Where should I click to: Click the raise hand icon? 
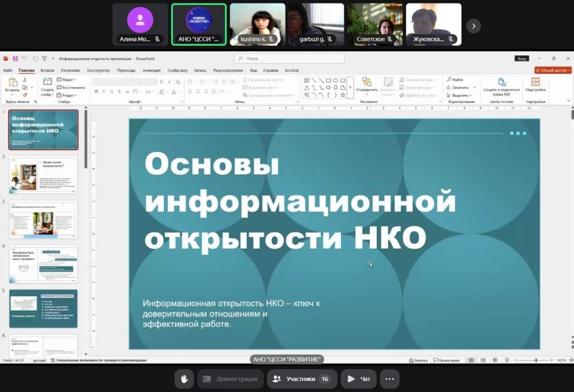(x=184, y=379)
